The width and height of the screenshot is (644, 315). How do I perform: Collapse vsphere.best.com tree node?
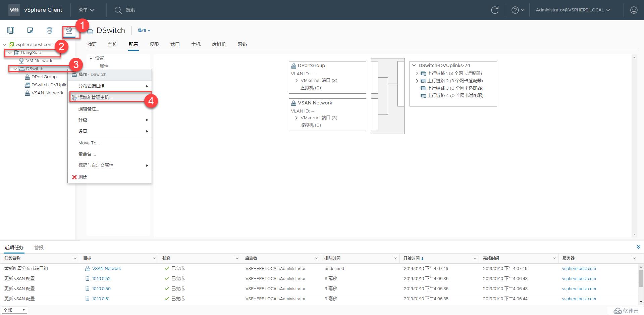click(4, 45)
